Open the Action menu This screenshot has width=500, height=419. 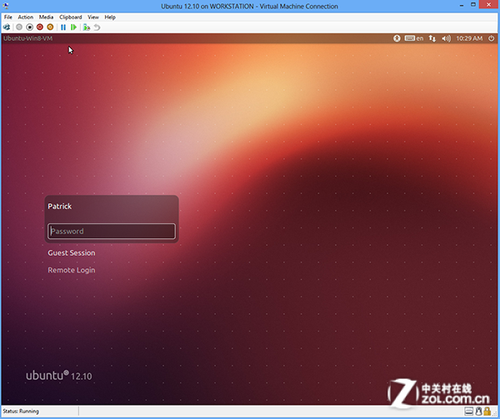click(x=25, y=17)
